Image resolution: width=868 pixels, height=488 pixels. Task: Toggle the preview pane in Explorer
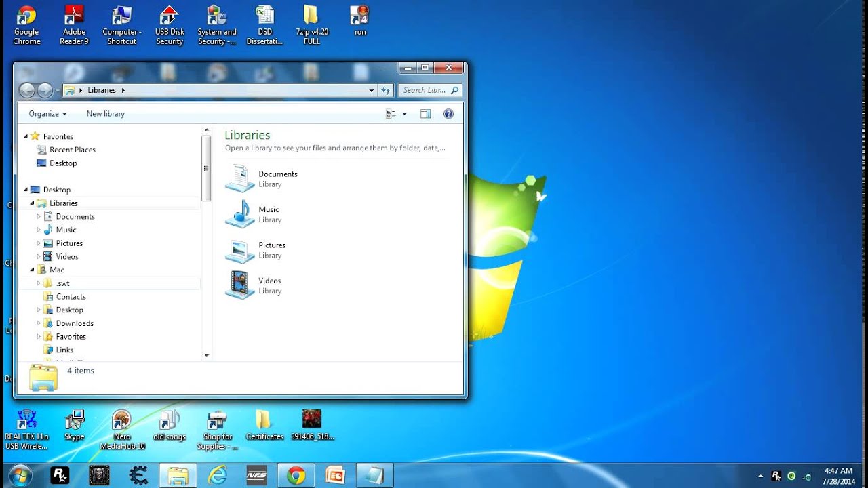[426, 113]
